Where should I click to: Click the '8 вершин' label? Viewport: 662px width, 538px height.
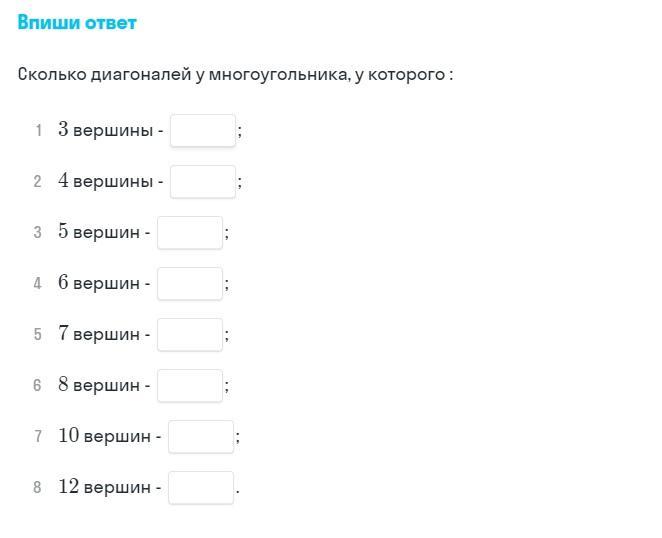(99, 385)
